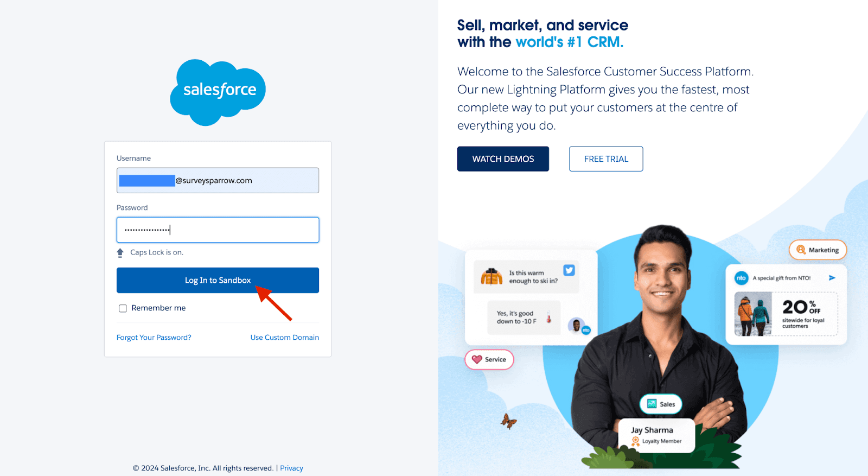Click the Marketing badge search icon
The height and width of the screenshot is (476, 868).
pyautogui.click(x=801, y=250)
